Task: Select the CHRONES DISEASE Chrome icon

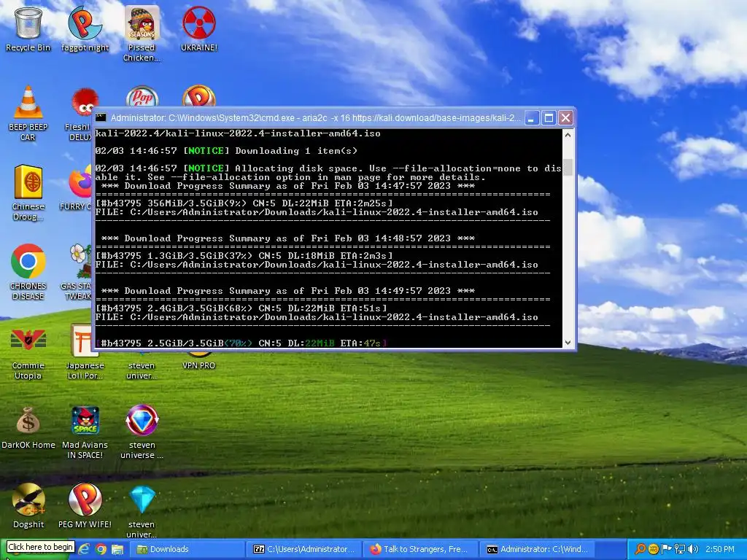Action: (28, 272)
